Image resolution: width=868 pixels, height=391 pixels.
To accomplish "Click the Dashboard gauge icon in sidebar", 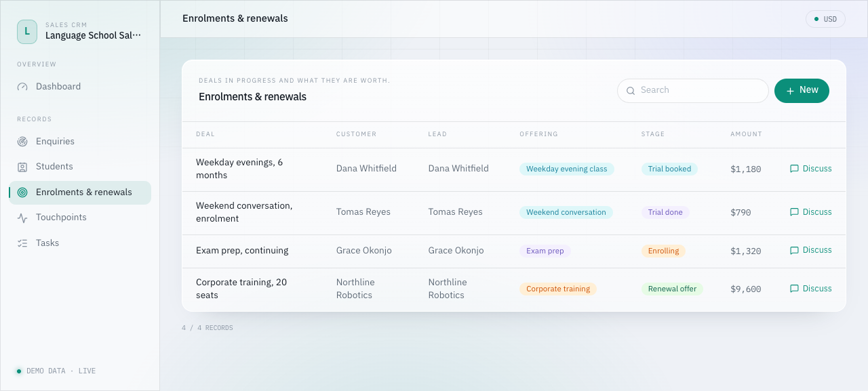I will (x=22, y=87).
